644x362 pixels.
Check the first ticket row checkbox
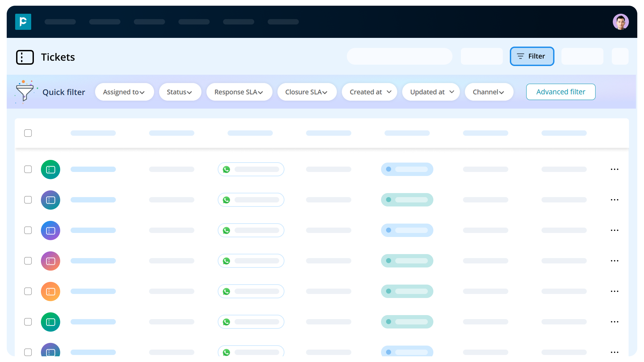(x=28, y=169)
